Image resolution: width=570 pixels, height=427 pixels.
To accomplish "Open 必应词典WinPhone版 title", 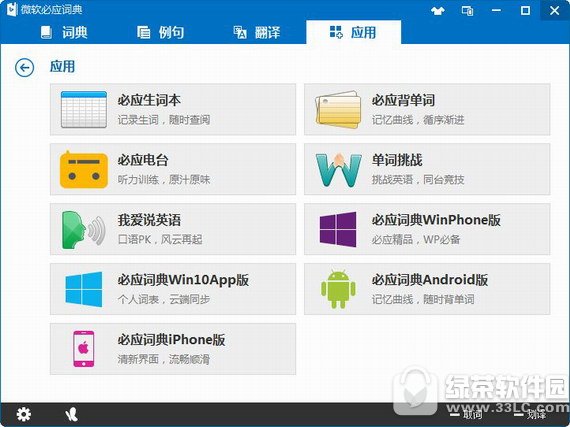I will pos(436,220).
